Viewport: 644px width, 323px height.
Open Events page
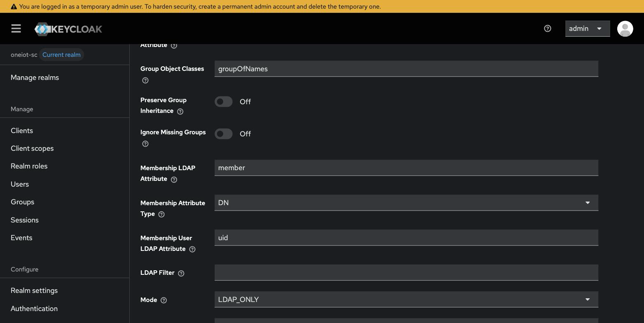click(x=21, y=238)
